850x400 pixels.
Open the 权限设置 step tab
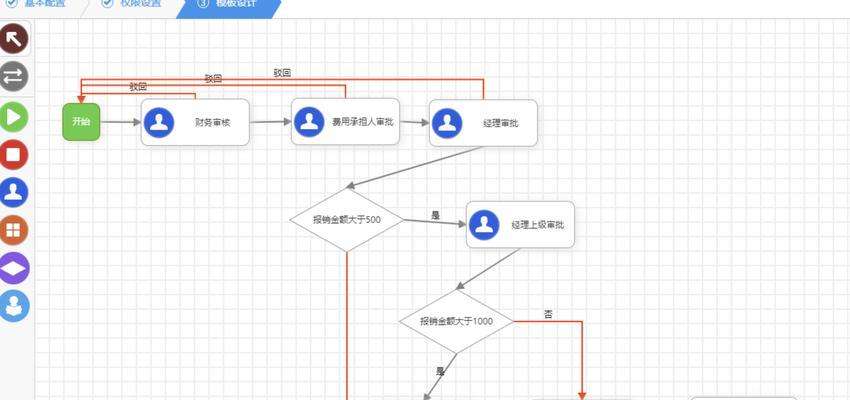(133, 4)
